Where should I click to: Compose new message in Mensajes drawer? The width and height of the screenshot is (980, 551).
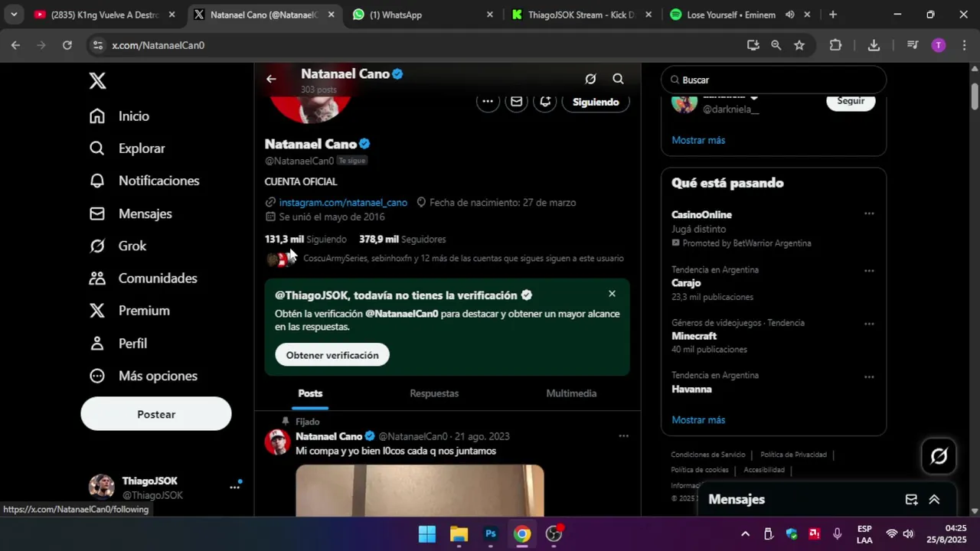[x=911, y=500]
